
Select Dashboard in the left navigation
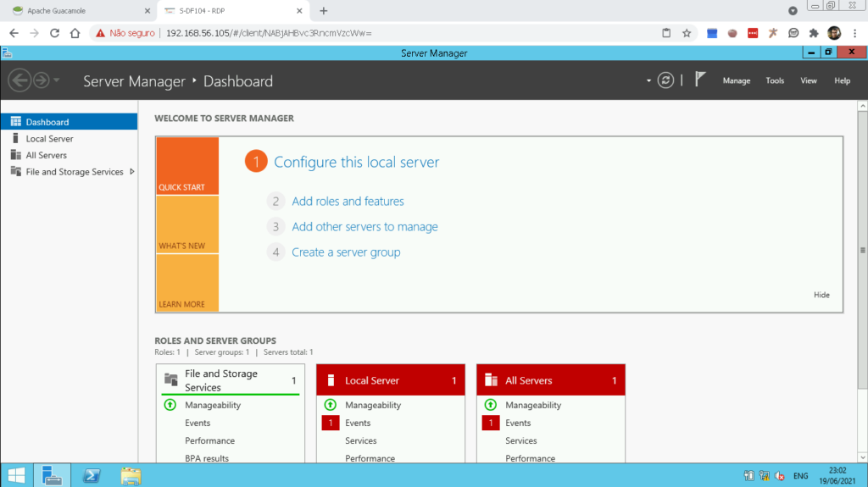[x=70, y=122]
